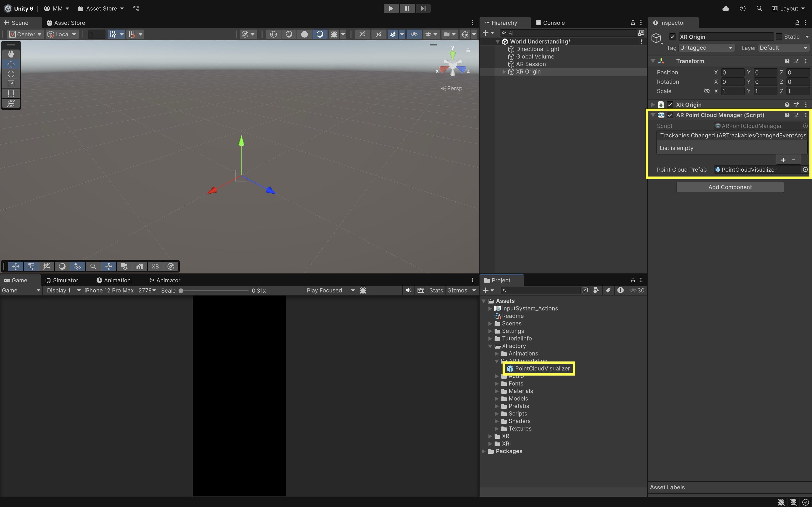
Task: Switch to the Console tab
Action: pos(550,23)
